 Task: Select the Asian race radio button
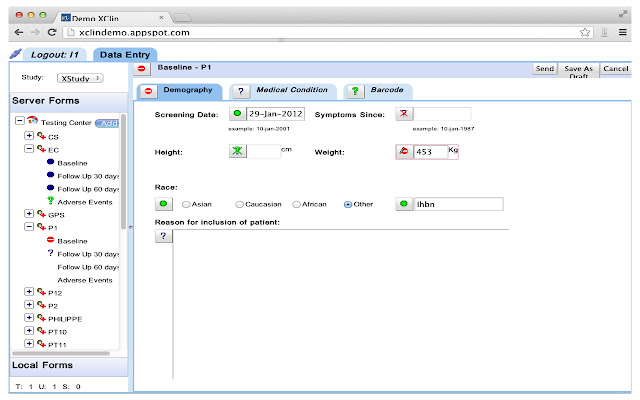point(186,204)
